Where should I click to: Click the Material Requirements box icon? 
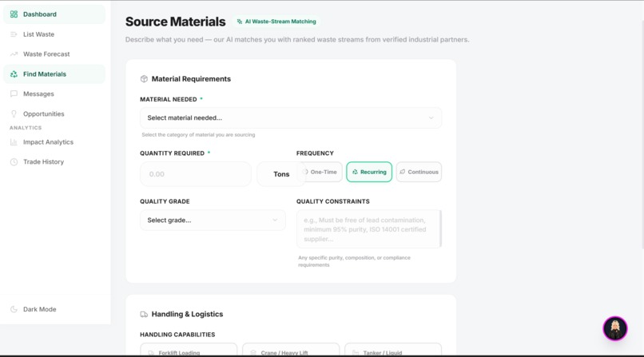pyautogui.click(x=144, y=79)
